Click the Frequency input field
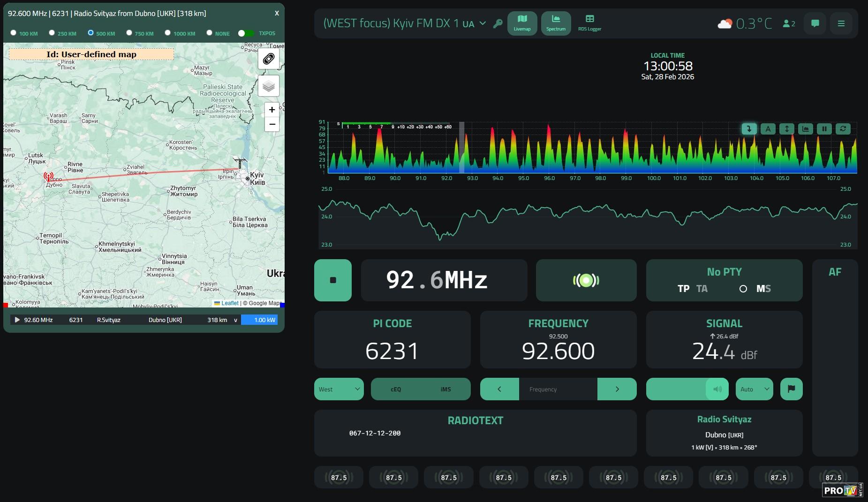Screen dimensions: 868x502 [x=558, y=389]
